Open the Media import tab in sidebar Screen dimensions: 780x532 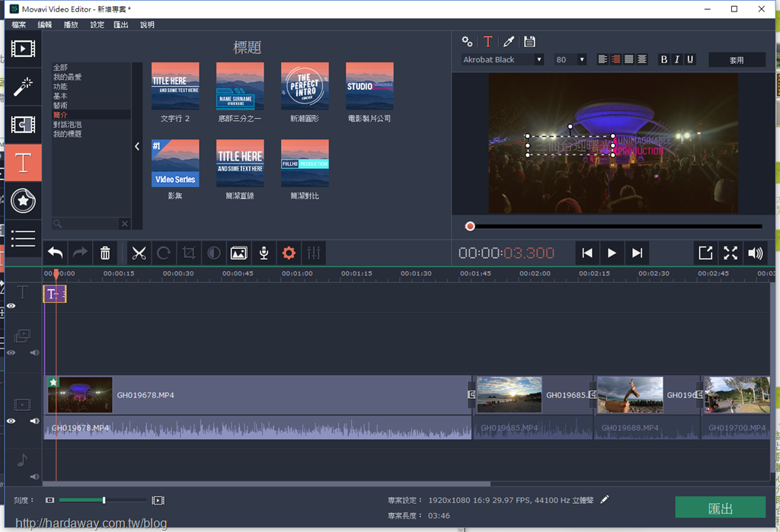[23, 49]
